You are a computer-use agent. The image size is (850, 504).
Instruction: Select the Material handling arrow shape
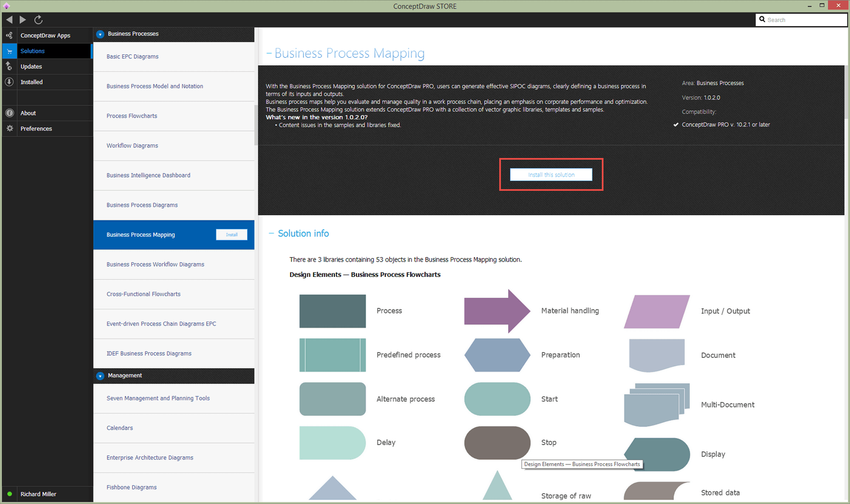pos(497,311)
